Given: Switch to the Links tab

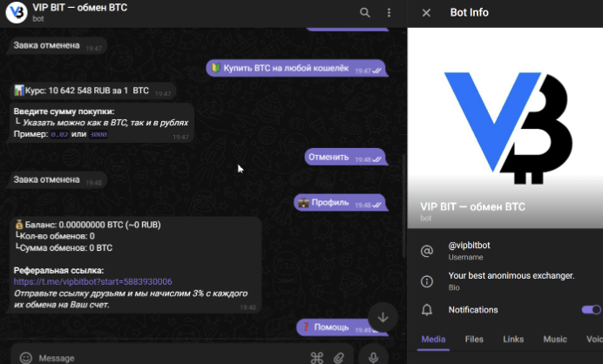Looking at the screenshot, I should (x=513, y=339).
